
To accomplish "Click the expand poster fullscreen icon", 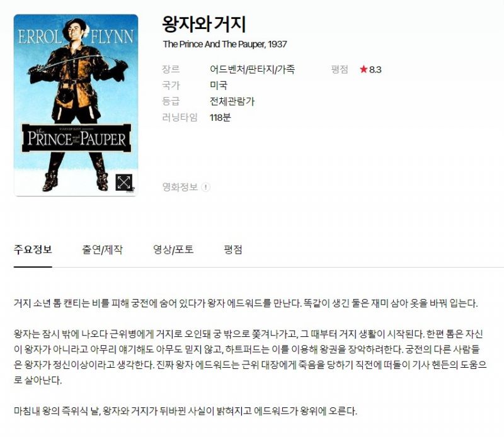I will coord(123,182).
